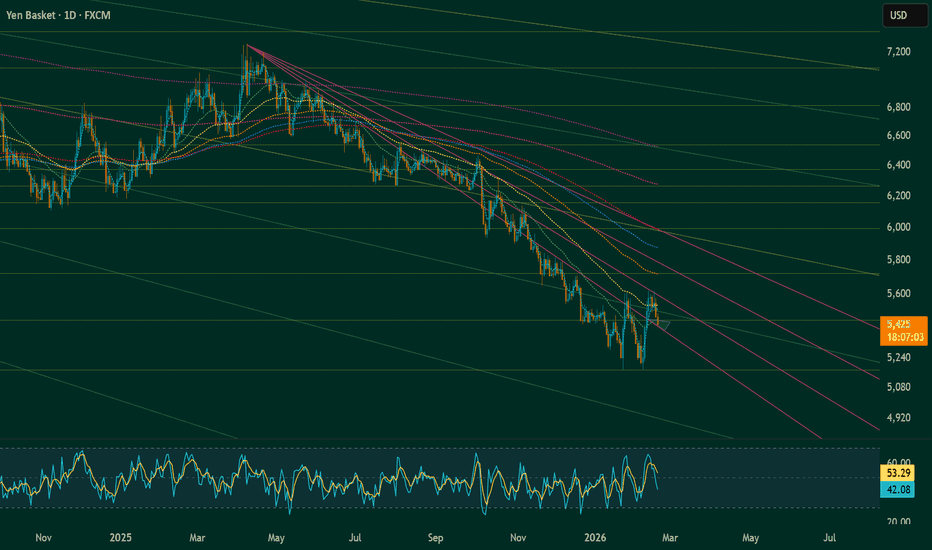Click the 4,920 price axis label
Viewport: 932px width, 550px height.
897,417
